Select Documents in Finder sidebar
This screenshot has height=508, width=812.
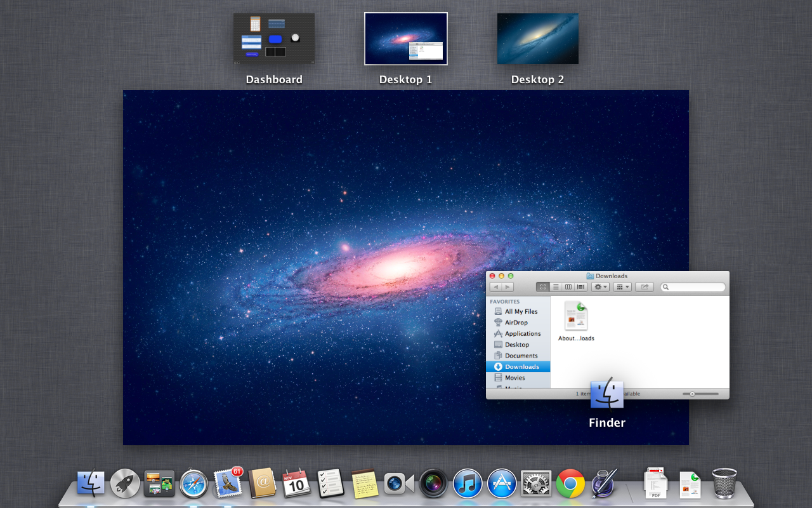(x=518, y=356)
